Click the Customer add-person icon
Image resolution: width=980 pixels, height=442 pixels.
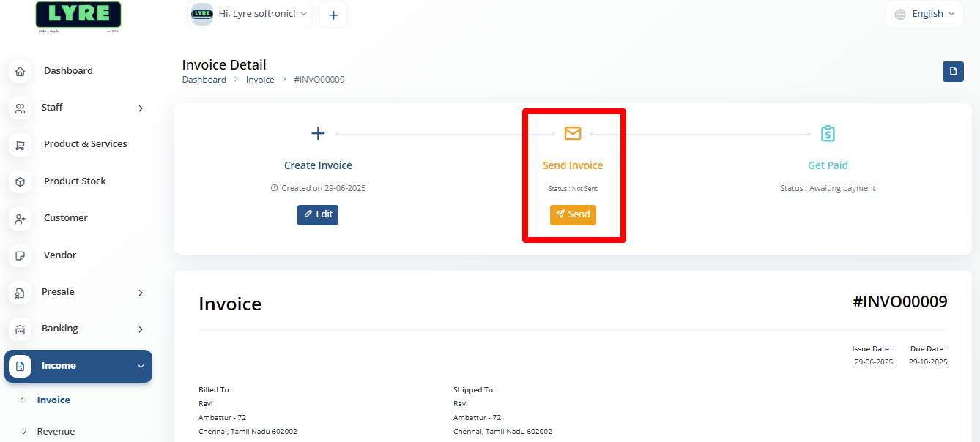(20, 218)
